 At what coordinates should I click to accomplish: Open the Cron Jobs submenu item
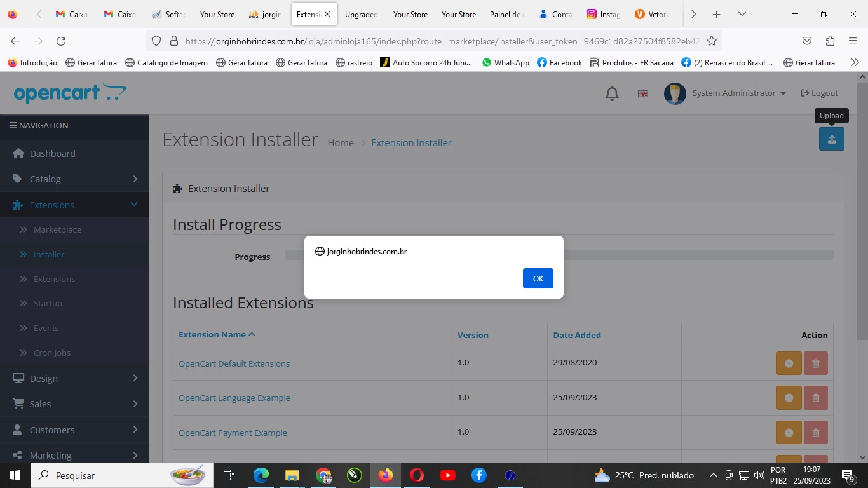(x=52, y=353)
